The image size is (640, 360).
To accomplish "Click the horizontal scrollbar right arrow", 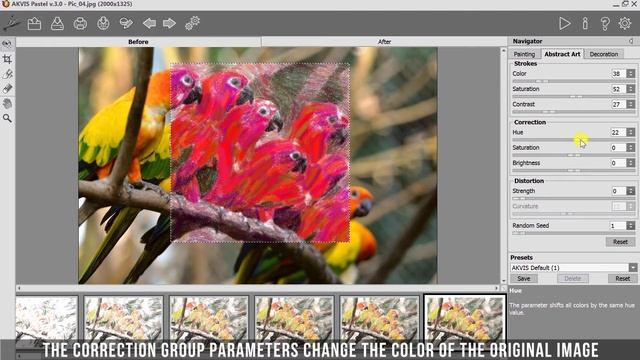I will [497, 288].
